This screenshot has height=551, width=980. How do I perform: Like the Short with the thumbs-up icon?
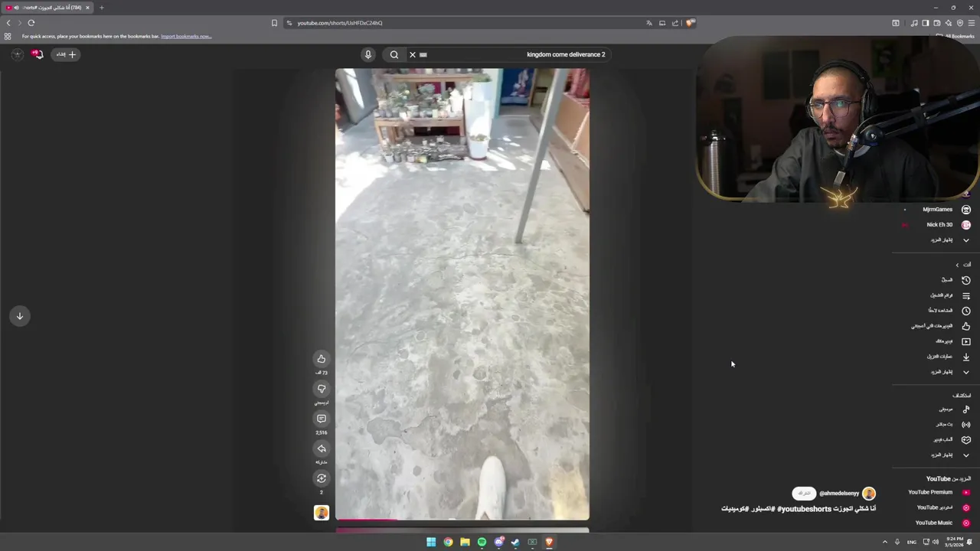click(x=322, y=359)
